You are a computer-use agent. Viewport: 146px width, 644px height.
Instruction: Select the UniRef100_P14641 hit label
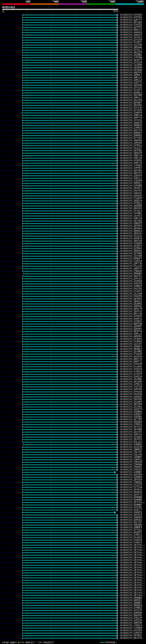tap(131, 339)
